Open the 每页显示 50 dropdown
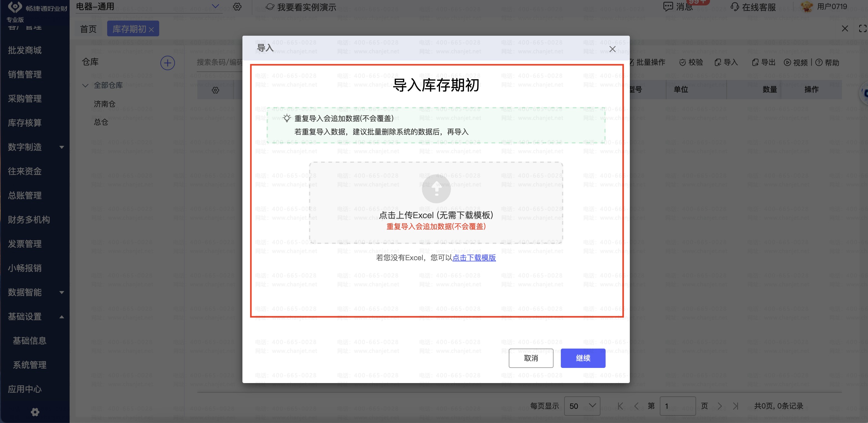Viewport: 868px width, 423px height. click(582, 406)
